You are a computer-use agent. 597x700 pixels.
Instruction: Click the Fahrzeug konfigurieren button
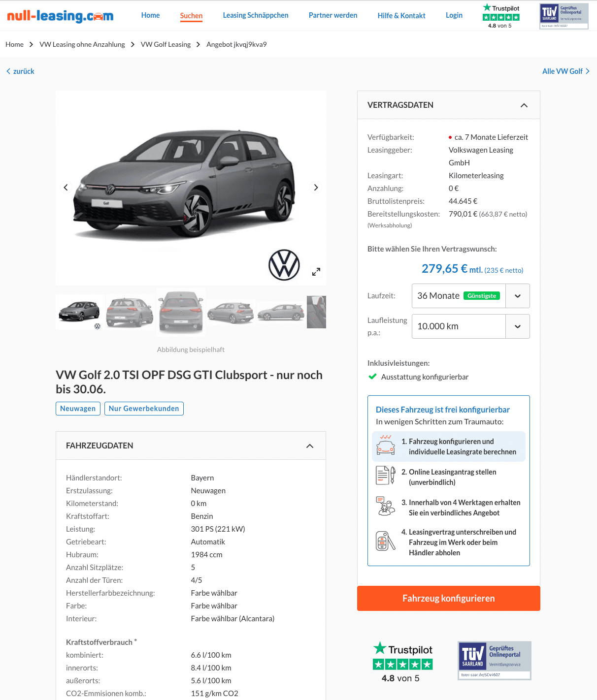coord(449,598)
